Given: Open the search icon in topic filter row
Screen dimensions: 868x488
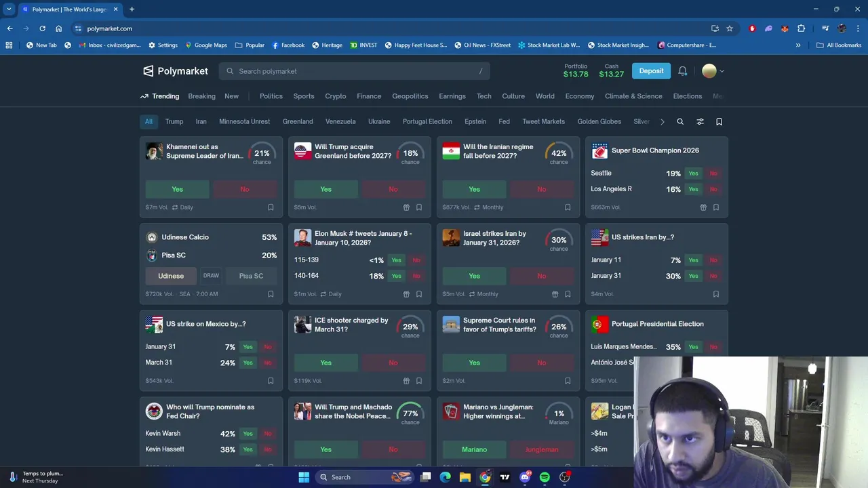Looking at the screenshot, I should coord(680,121).
